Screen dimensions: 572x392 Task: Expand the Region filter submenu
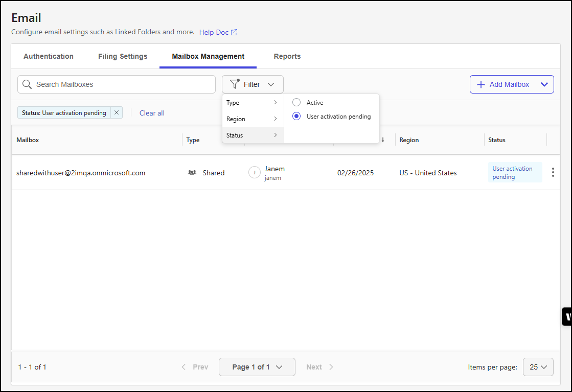click(253, 119)
